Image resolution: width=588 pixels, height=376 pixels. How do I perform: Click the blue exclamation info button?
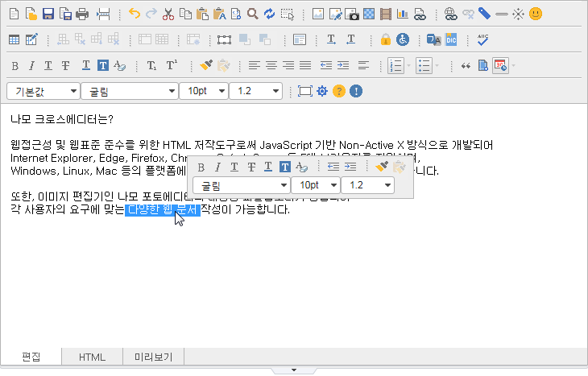pyautogui.click(x=356, y=91)
